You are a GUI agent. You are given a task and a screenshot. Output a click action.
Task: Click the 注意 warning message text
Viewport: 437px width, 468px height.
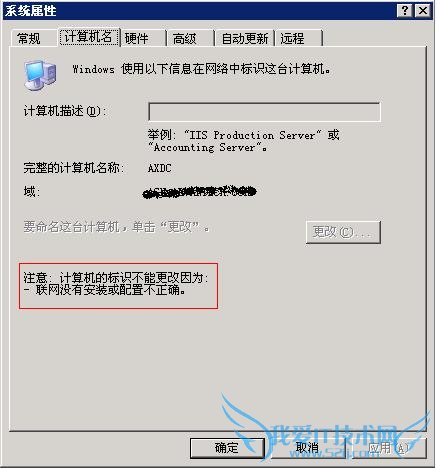pos(116,284)
